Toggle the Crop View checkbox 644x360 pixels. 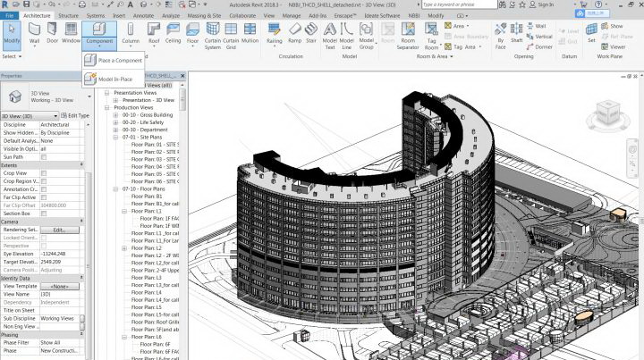(44, 173)
